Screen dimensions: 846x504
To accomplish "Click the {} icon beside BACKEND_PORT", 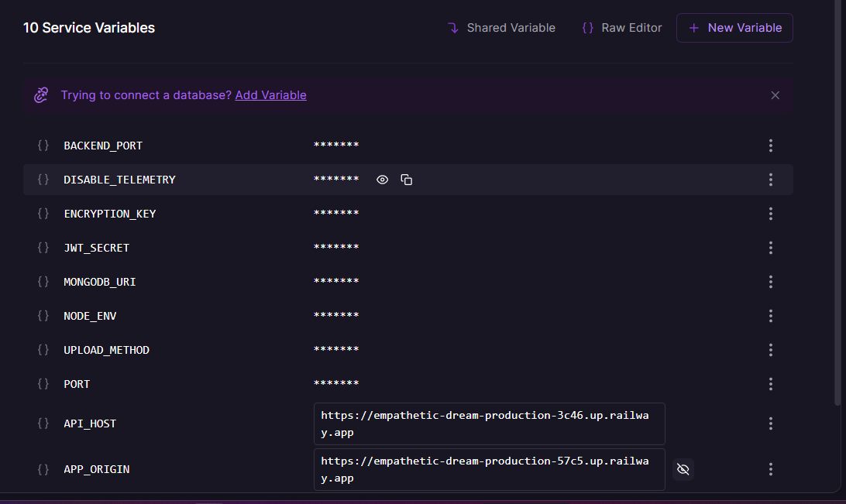I will [x=43, y=146].
